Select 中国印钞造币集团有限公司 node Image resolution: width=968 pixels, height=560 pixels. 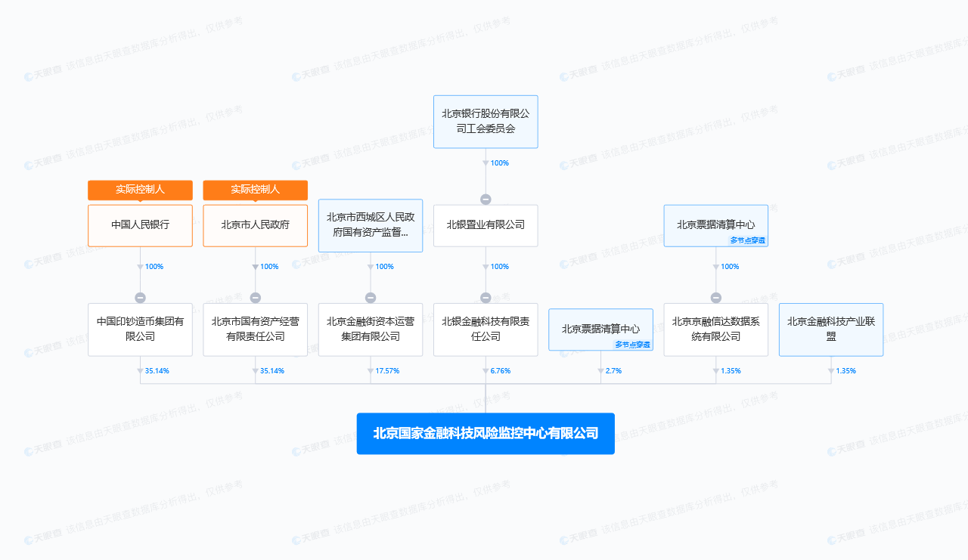pos(140,330)
